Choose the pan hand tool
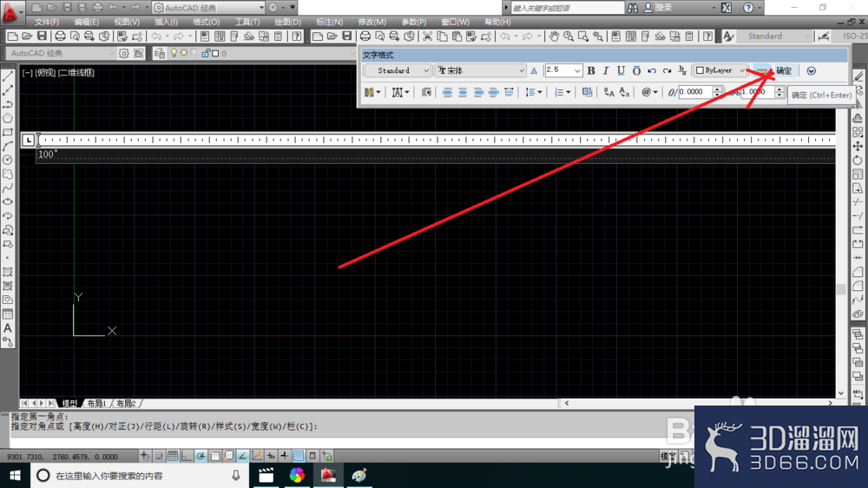Screen dimensions: 868x488 point(554,36)
